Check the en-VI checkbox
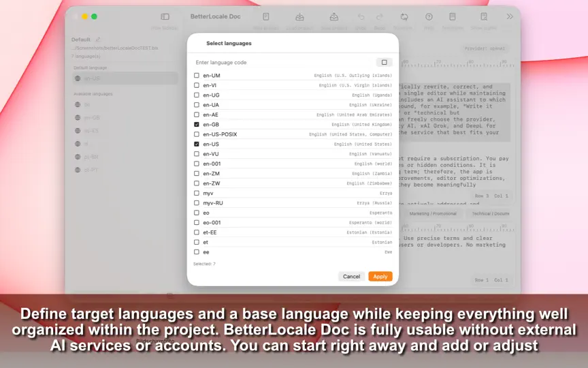The image size is (588, 368). (197, 85)
